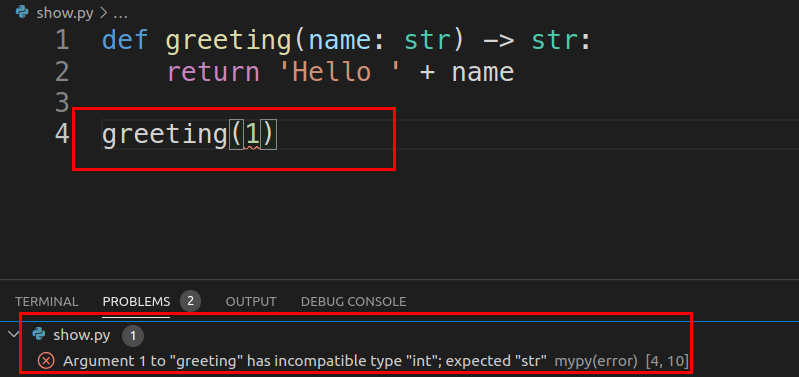This screenshot has width=799, height=377.
Task: Click the show.py problem count badge 1
Action: [x=133, y=336]
